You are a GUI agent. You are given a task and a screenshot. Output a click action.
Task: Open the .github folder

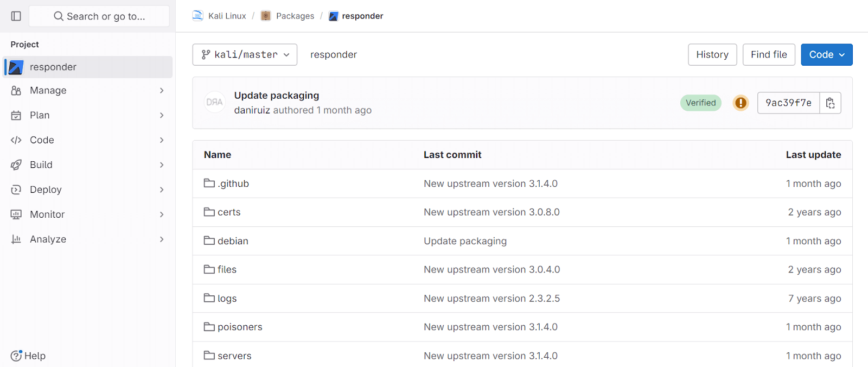233,184
